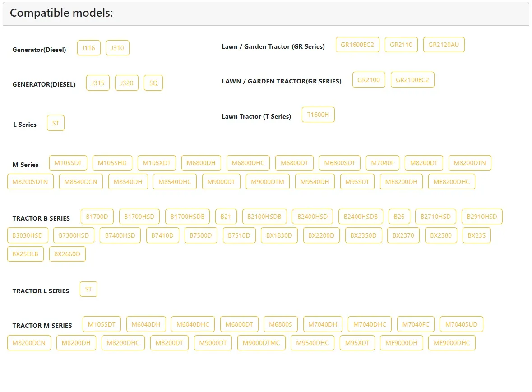Choose the M105XDT model tag
This screenshot has width=532, height=392.
(157, 163)
